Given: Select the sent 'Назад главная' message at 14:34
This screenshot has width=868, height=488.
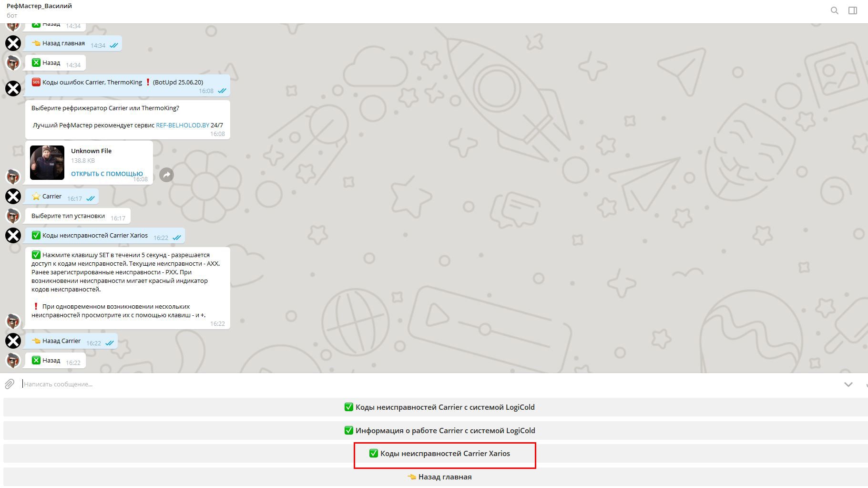Looking at the screenshot, I should 73,43.
